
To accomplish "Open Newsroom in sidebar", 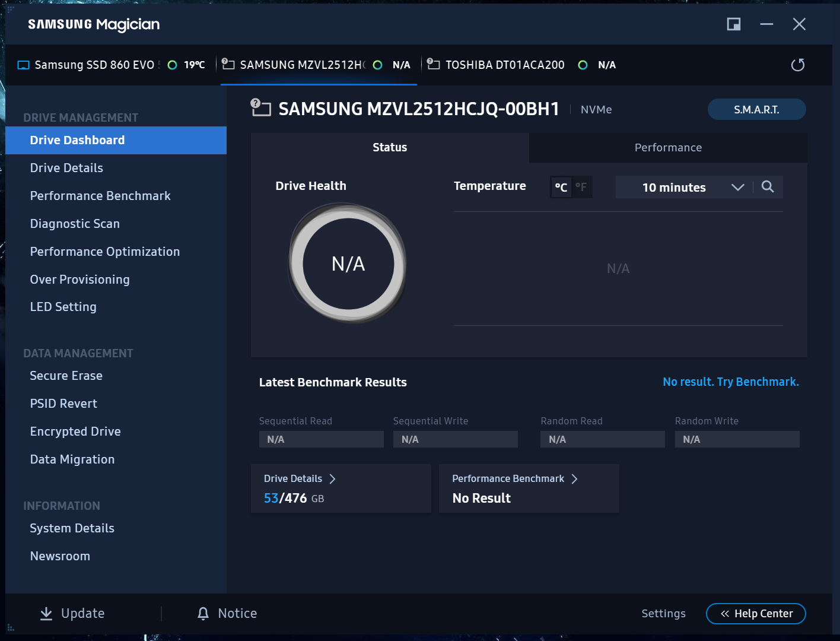I will click(116, 556).
